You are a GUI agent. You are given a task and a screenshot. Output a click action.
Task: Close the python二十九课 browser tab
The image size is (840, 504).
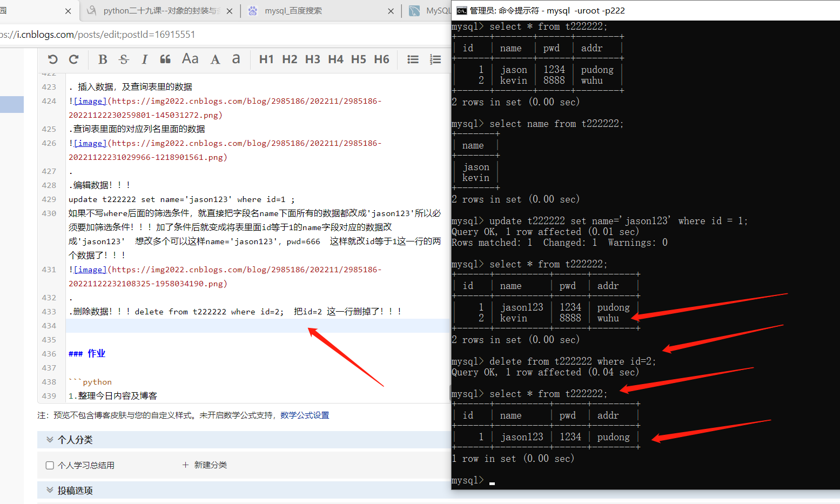[230, 11]
